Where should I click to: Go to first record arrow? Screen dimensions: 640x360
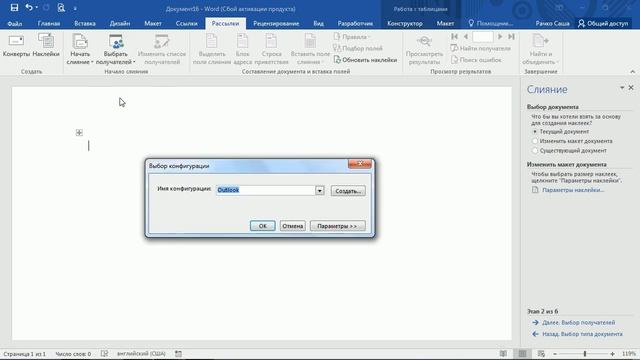(x=454, y=37)
